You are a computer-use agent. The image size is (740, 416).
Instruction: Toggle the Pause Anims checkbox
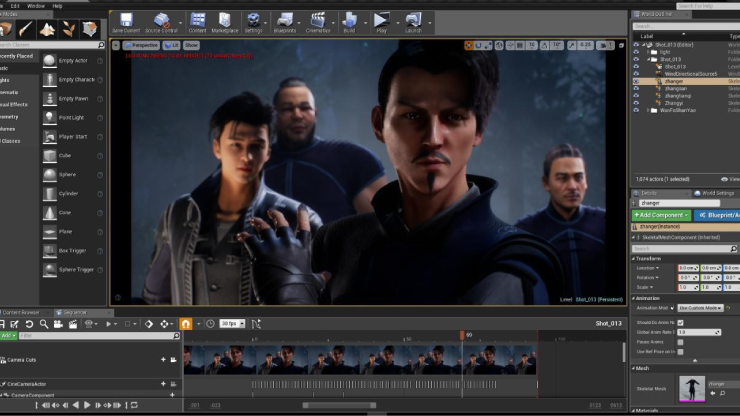click(681, 342)
